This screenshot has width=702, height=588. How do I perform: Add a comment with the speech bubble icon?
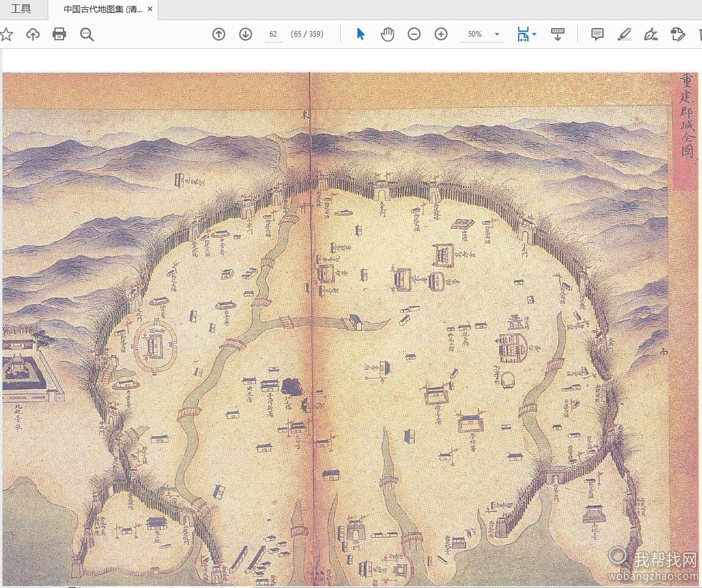click(x=598, y=34)
